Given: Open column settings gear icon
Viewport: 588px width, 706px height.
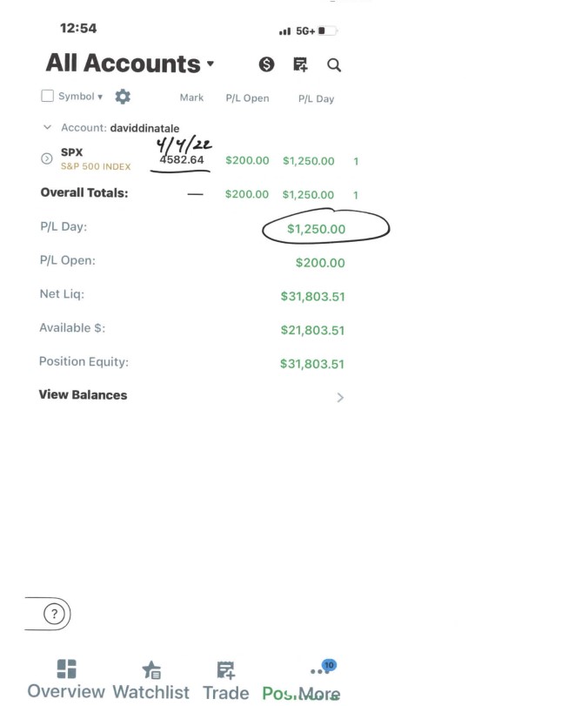Looking at the screenshot, I should 123,97.
